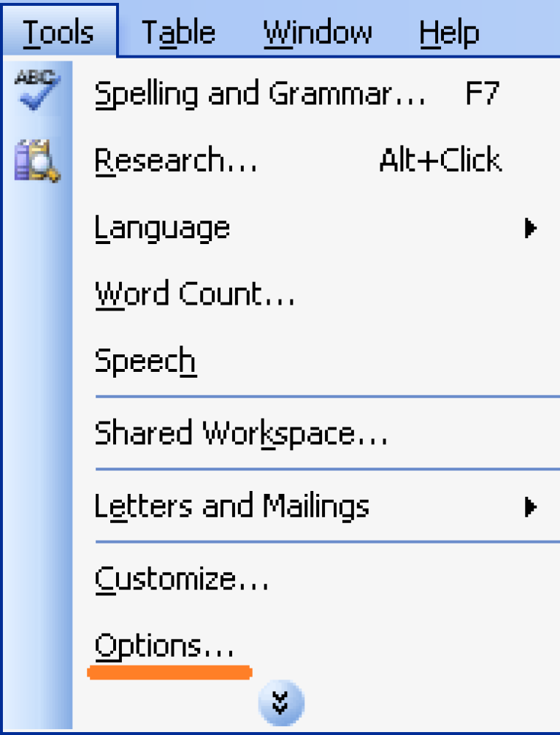The image size is (560, 735).
Task: Open the underlined Options... entry
Action: pyautogui.click(x=164, y=647)
